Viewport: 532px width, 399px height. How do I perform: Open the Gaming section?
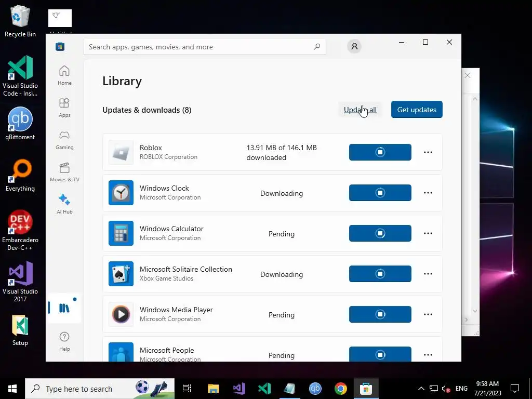click(64, 140)
